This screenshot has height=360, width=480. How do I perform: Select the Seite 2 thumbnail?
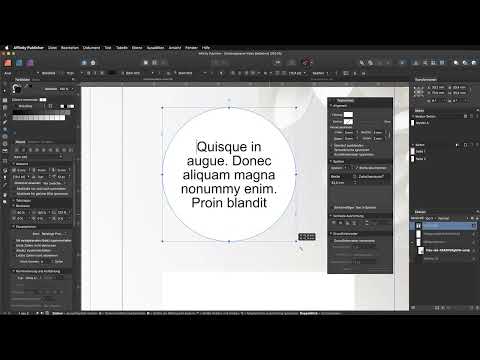click(x=413, y=159)
